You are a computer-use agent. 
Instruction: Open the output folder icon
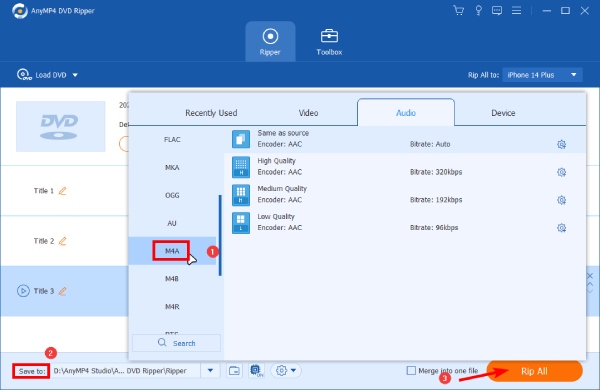234,370
